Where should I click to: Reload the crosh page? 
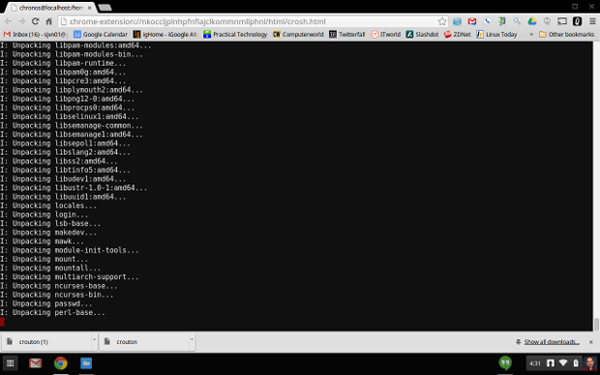point(35,21)
